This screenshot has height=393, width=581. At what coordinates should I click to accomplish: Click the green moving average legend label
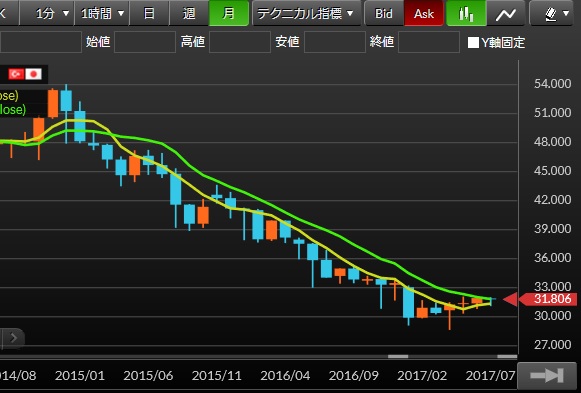pyautogui.click(x=13, y=109)
